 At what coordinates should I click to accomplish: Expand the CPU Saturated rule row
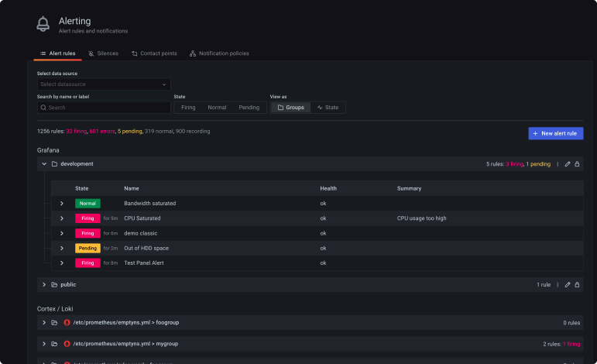[x=62, y=218]
